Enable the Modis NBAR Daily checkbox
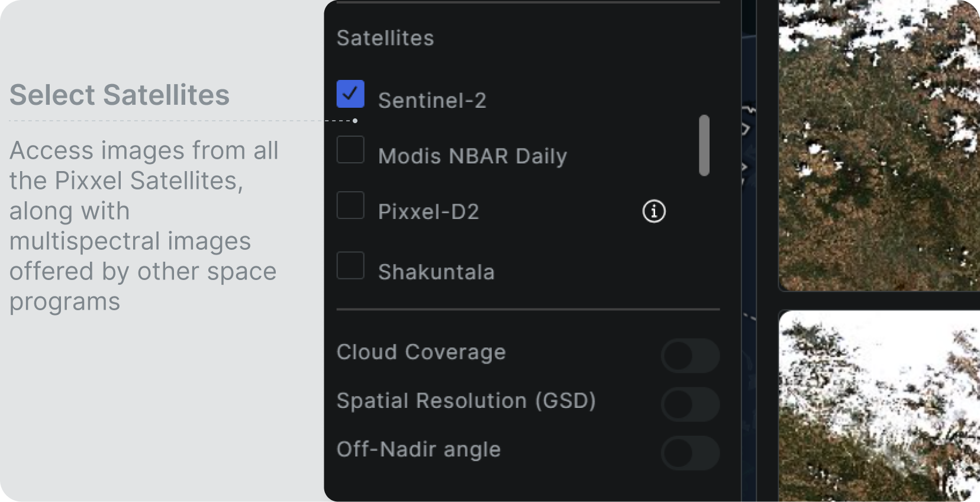The height and width of the screenshot is (502, 980). [x=350, y=150]
